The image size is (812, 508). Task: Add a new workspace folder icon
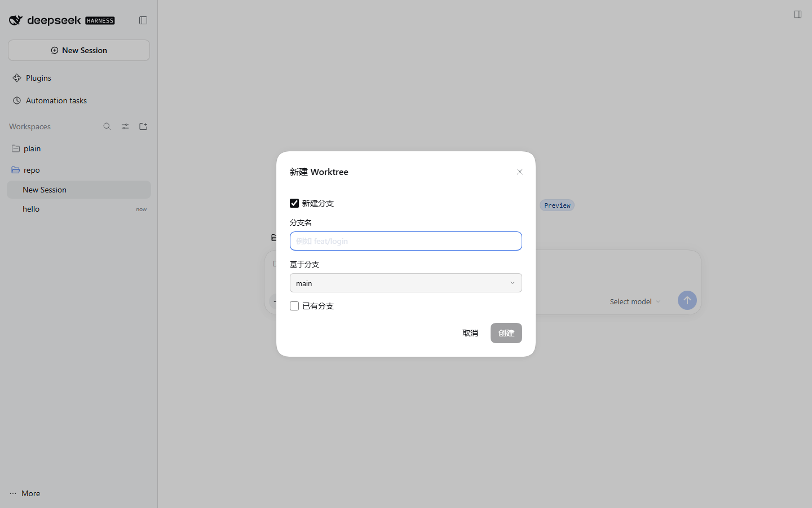143,126
